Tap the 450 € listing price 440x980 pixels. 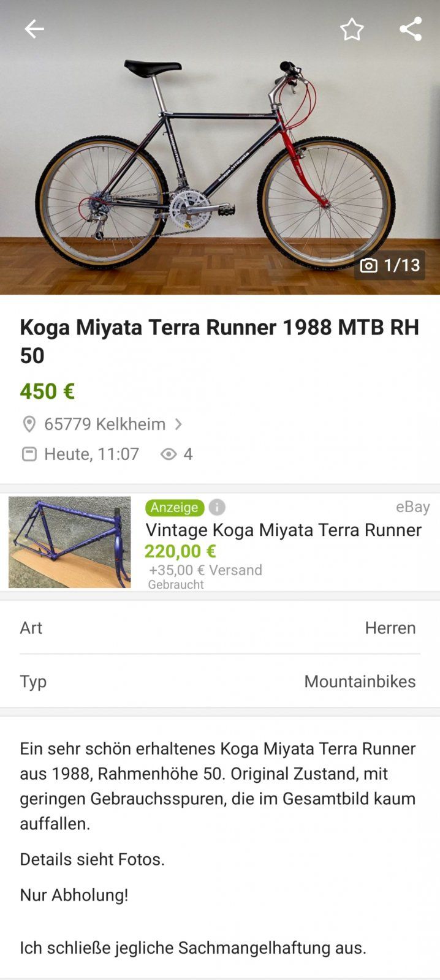(x=47, y=391)
